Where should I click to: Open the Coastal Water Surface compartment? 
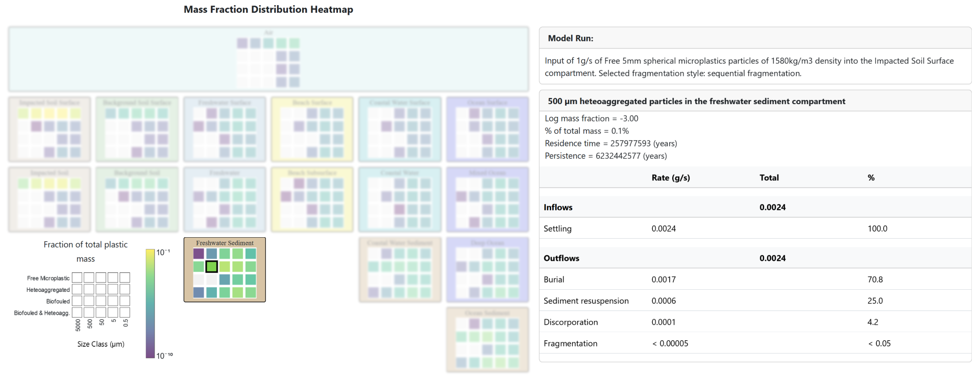tap(400, 129)
